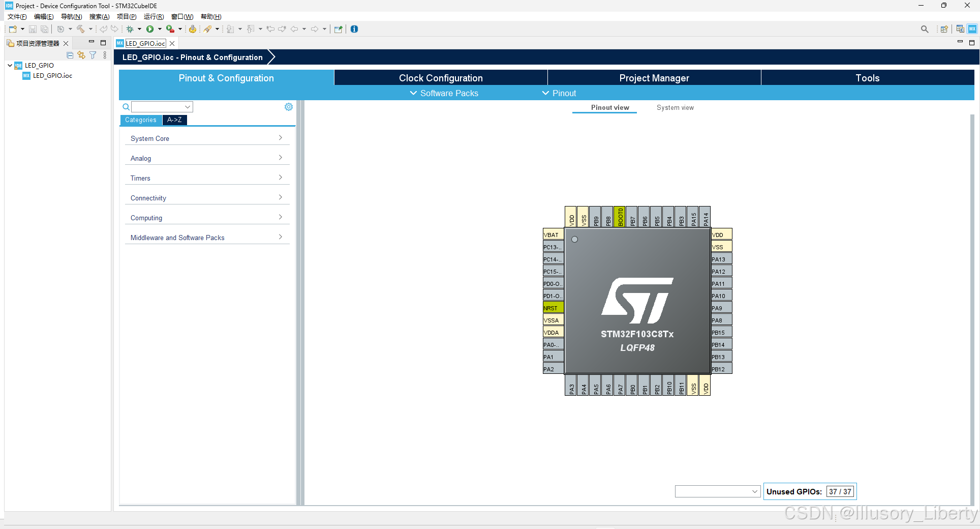Screen dimensions: 980x529
Task: Open the category search combo box
Action: click(162, 107)
